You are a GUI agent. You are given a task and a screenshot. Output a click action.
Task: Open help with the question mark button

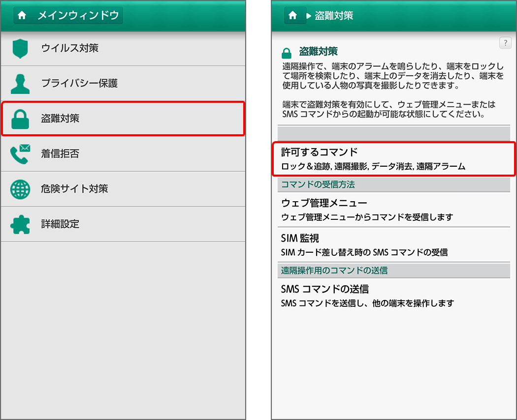coord(505,43)
